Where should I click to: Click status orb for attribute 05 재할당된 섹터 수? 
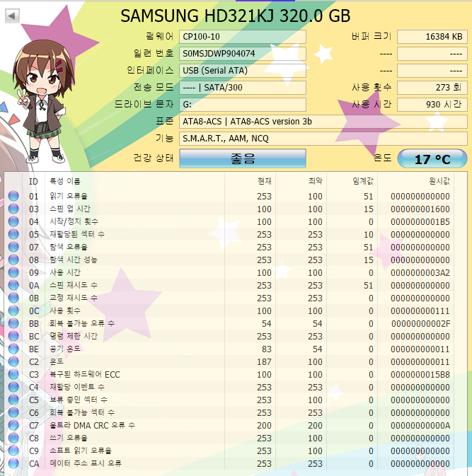click(13, 234)
